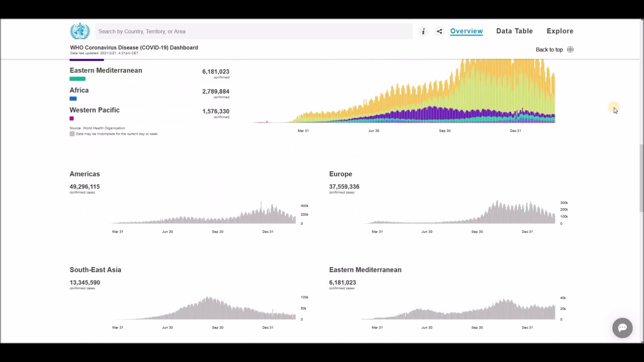Click the Americas chart heading
Viewport: 644px width, 362px height.
(85, 174)
